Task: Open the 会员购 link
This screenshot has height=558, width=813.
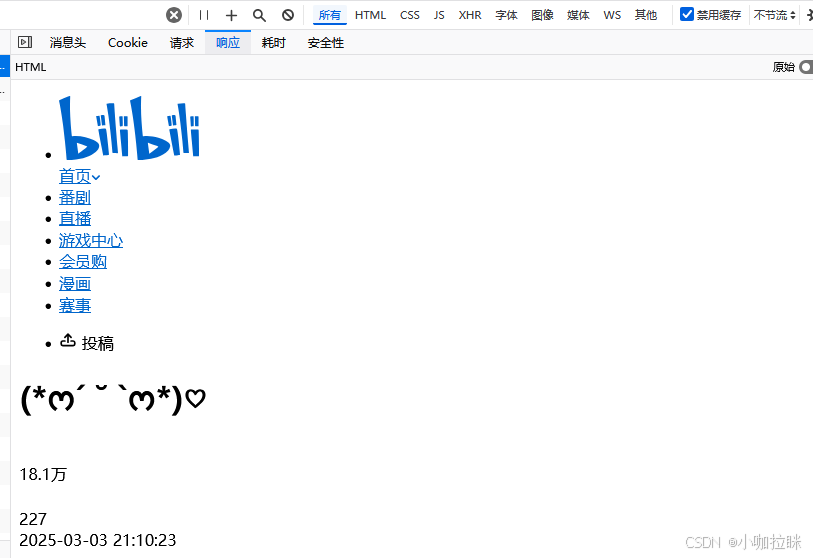Action: click(x=83, y=262)
